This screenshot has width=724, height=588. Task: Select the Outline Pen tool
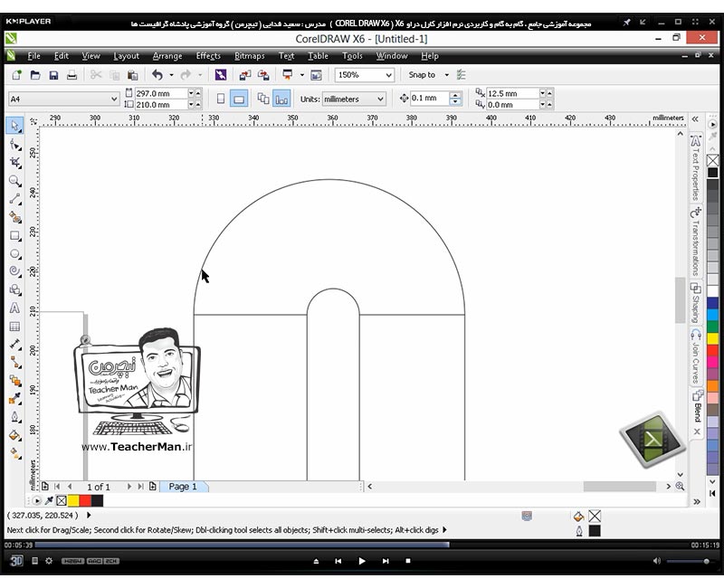[x=14, y=417]
